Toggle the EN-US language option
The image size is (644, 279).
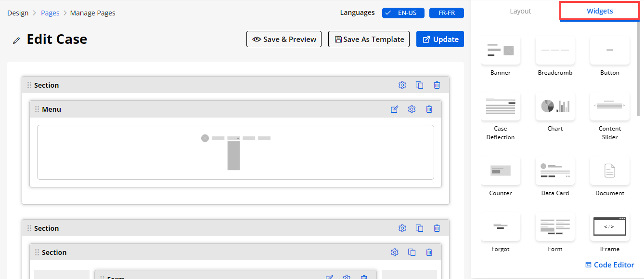pos(402,13)
